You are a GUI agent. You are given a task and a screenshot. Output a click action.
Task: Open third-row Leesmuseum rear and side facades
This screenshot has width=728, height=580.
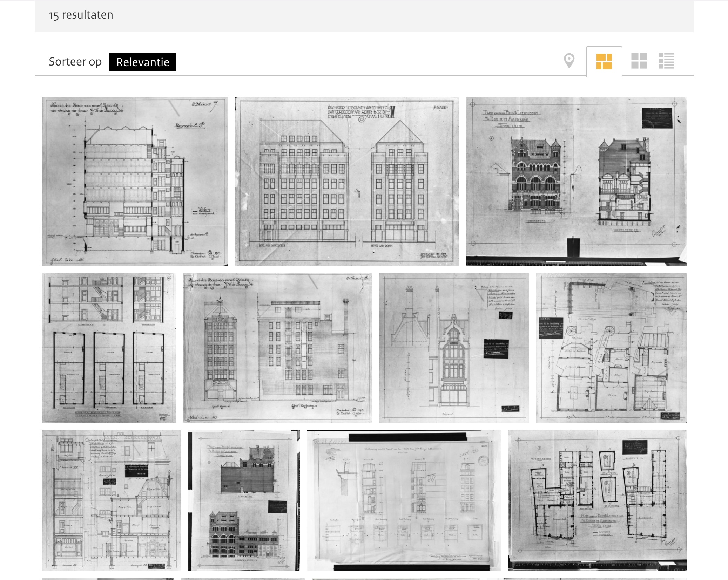click(244, 500)
